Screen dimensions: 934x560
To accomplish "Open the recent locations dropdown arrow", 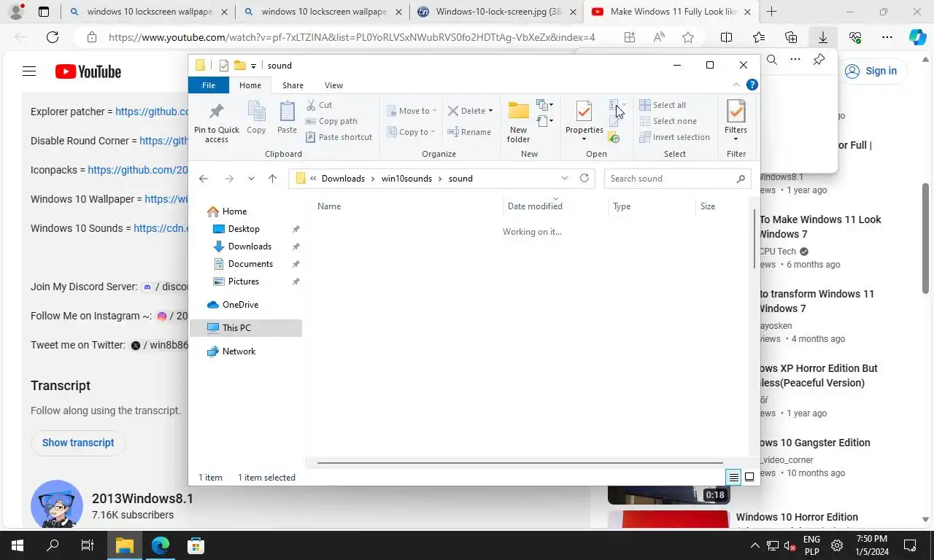I will click(251, 179).
